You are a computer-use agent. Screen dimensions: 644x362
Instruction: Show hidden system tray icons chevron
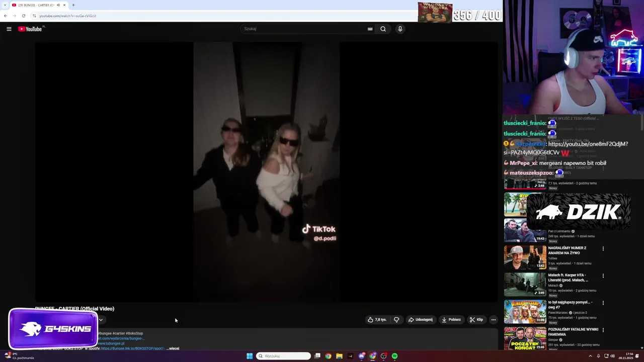[x=590, y=356]
